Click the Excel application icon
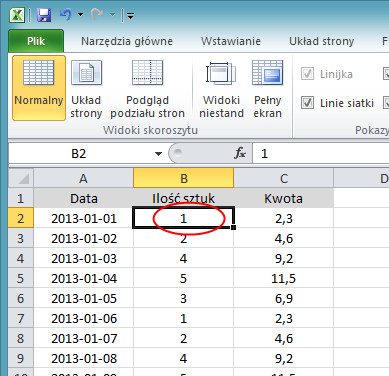The height and width of the screenshot is (376, 389). point(17,15)
